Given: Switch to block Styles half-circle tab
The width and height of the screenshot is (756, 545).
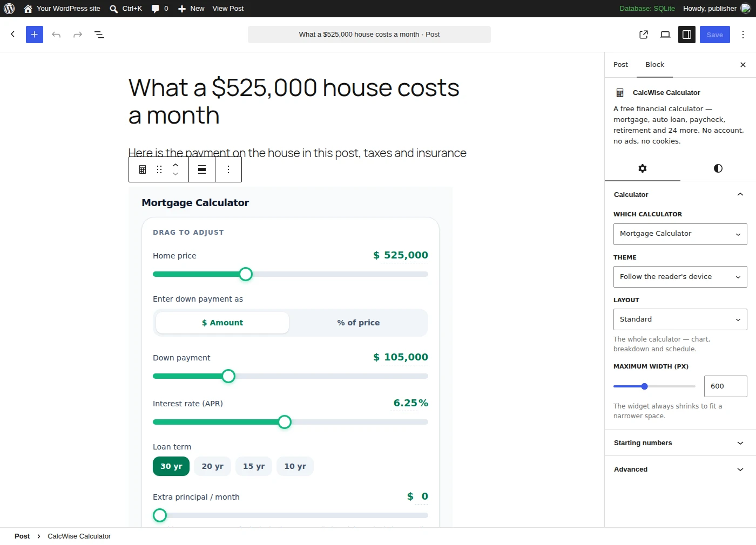Looking at the screenshot, I should click(718, 168).
